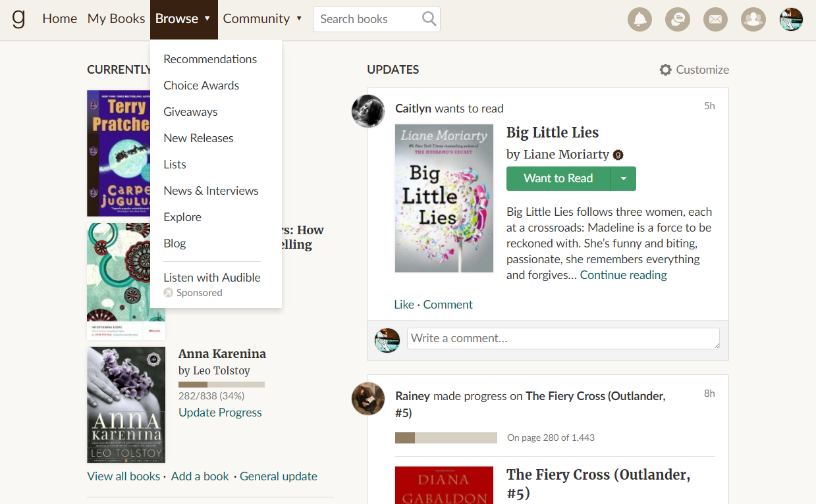Open Rainey's name link in the update
816x504 pixels.
point(412,396)
